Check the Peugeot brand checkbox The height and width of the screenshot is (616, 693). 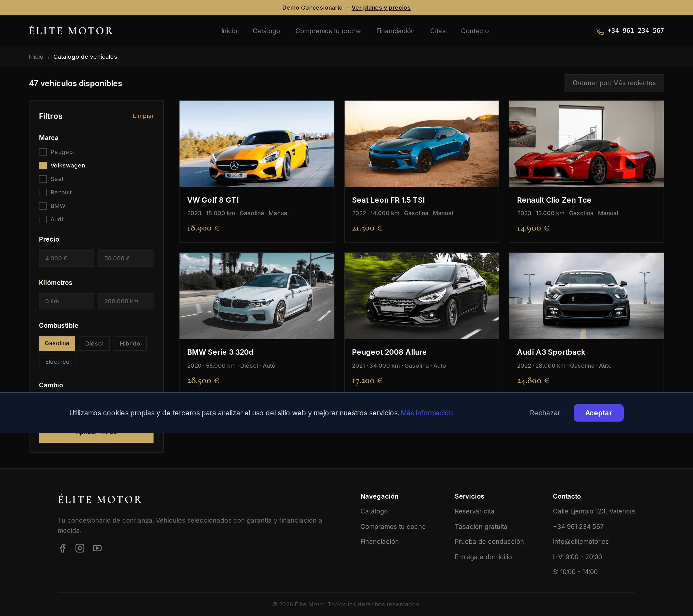pyautogui.click(x=43, y=152)
